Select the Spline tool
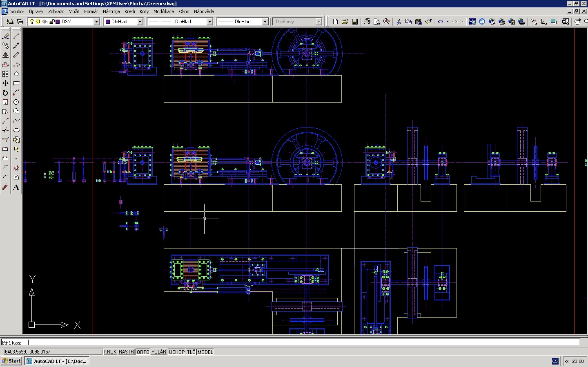Screen dimensions: 588x367 16,121
